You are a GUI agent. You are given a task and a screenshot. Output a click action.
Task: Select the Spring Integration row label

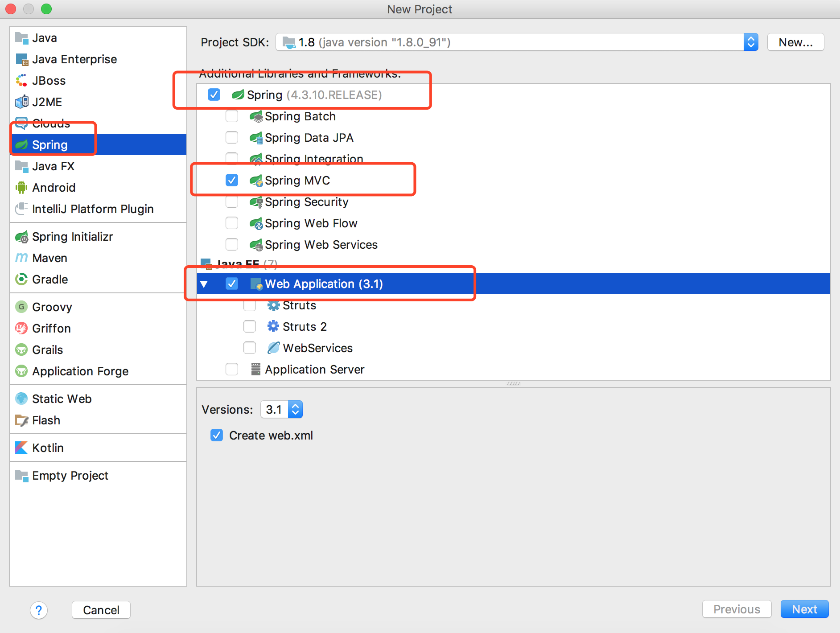(314, 159)
